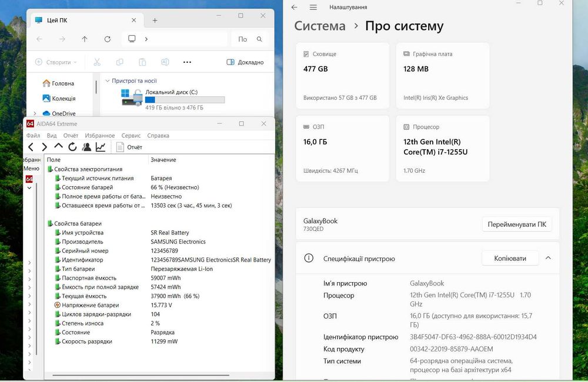Open the Справка menu in AIDA64

(x=158, y=135)
